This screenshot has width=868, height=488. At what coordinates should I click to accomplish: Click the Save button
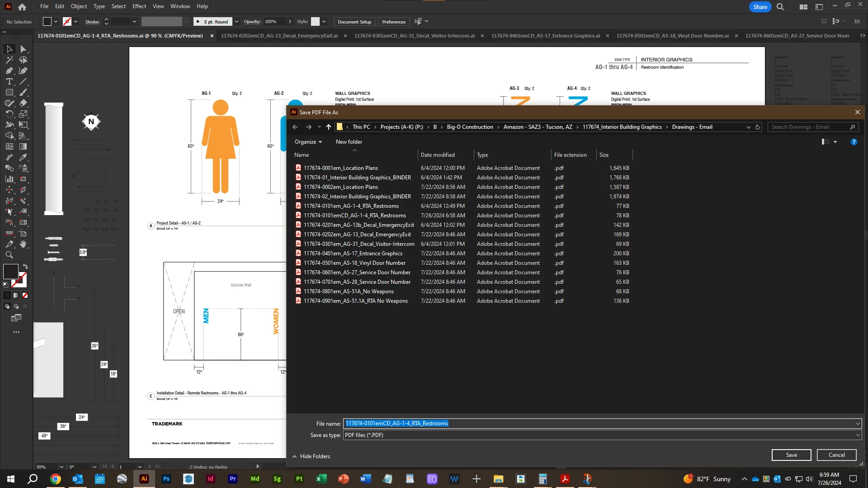[x=791, y=455]
